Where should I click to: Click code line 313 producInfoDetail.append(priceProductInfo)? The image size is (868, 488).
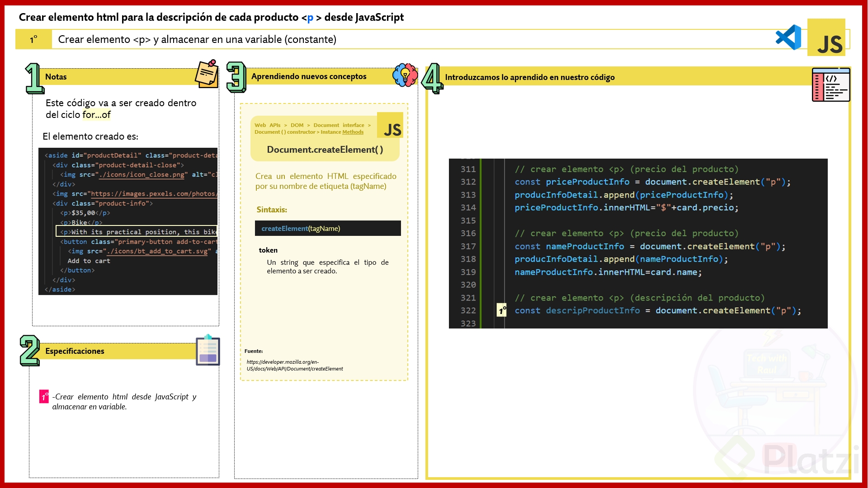(624, 195)
